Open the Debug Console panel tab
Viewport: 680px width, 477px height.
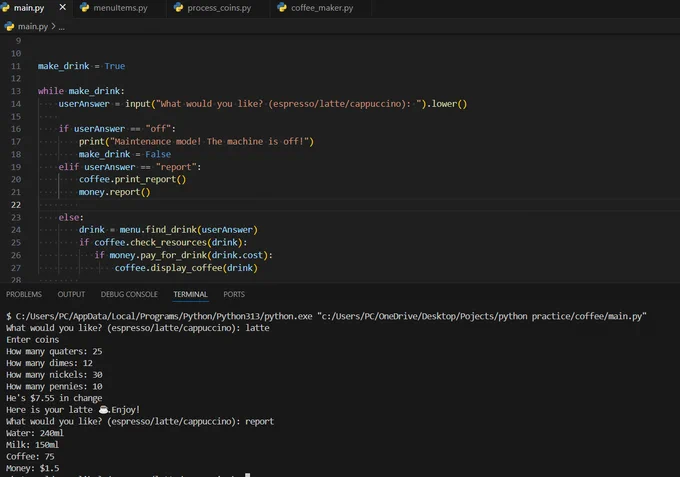click(x=129, y=294)
